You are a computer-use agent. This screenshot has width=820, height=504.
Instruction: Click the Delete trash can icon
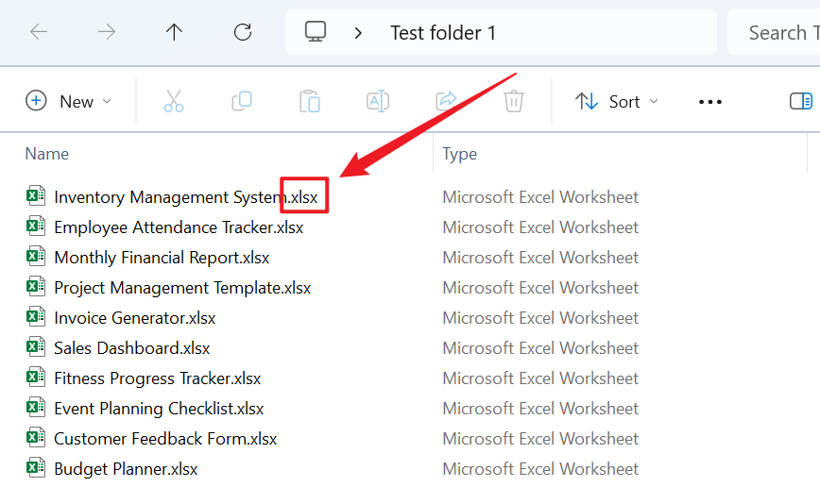click(514, 101)
